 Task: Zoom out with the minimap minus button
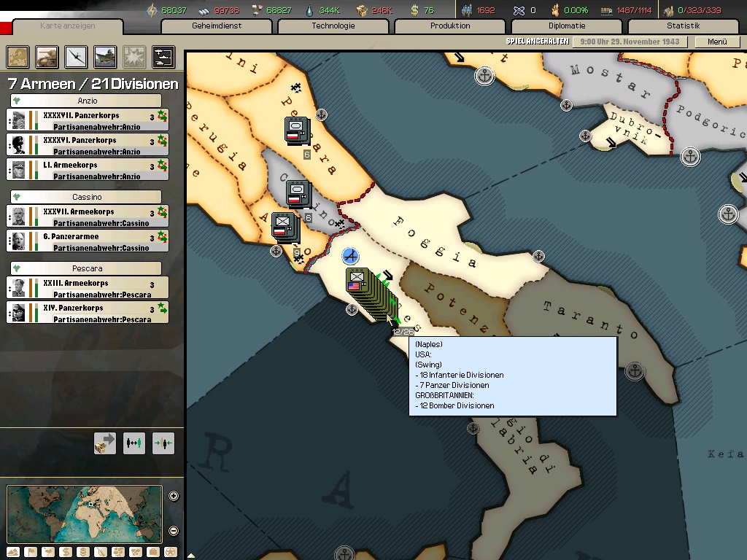pyautogui.click(x=174, y=531)
